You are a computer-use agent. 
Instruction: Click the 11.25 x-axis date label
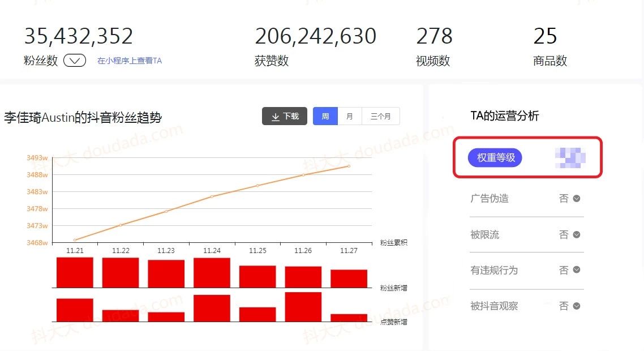(x=258, y=250)
